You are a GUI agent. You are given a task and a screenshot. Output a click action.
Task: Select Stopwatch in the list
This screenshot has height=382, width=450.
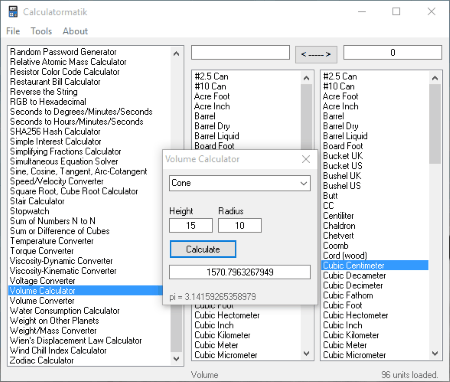29,211
